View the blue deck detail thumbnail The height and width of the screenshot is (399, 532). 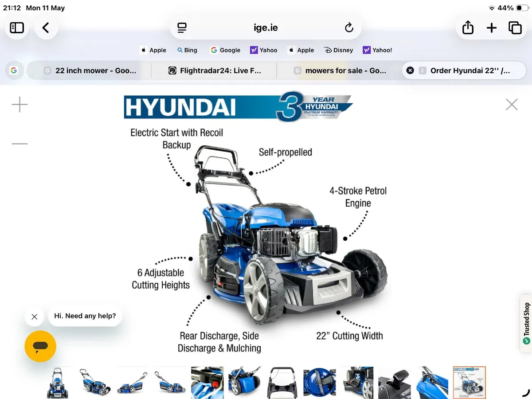pyautogui.click(x=432, y=383)
